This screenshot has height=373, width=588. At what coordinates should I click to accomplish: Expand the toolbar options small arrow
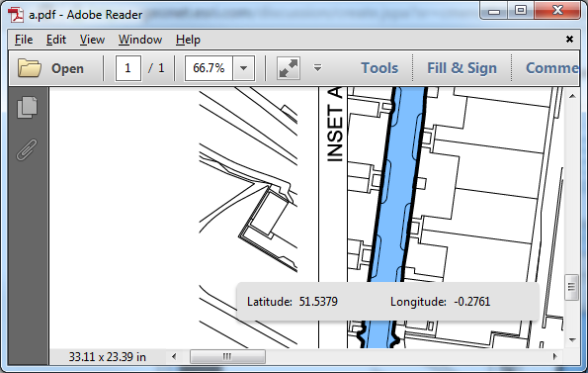[317, 68]
